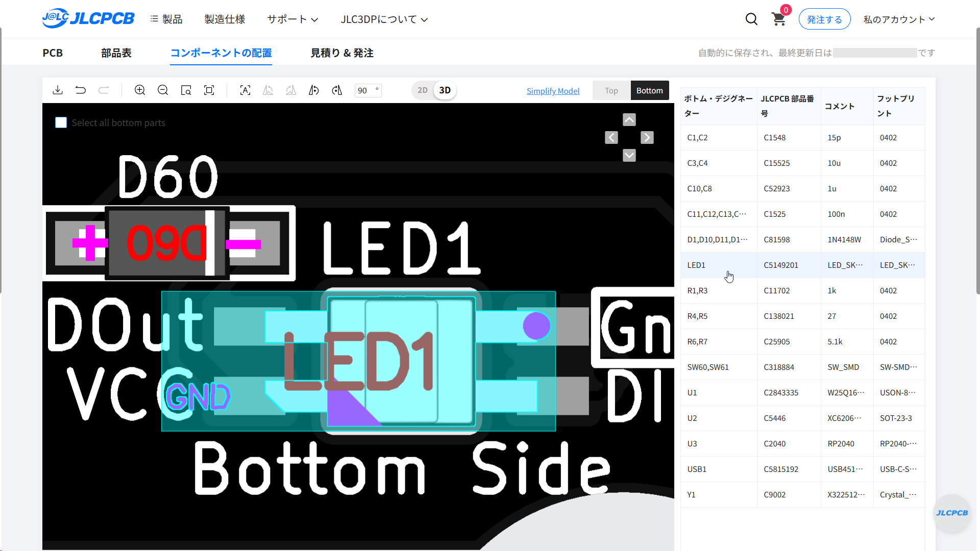Click the コメント column header
980x551 pixels.
point(847,106)
